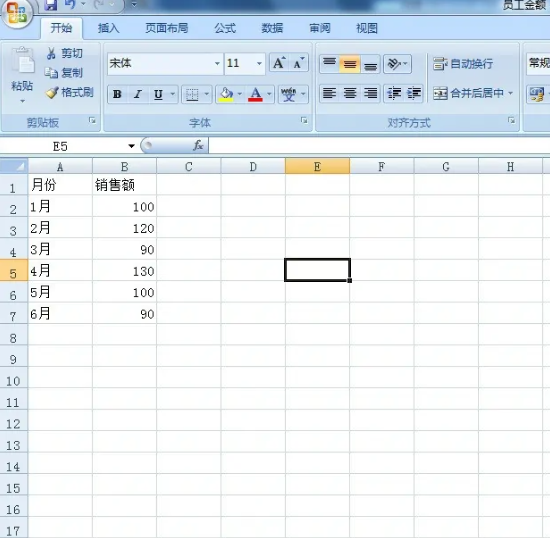Switch to the 插入 (Insert) tab
The width and height of the screenshot is (550, 538).
point(108,28)
